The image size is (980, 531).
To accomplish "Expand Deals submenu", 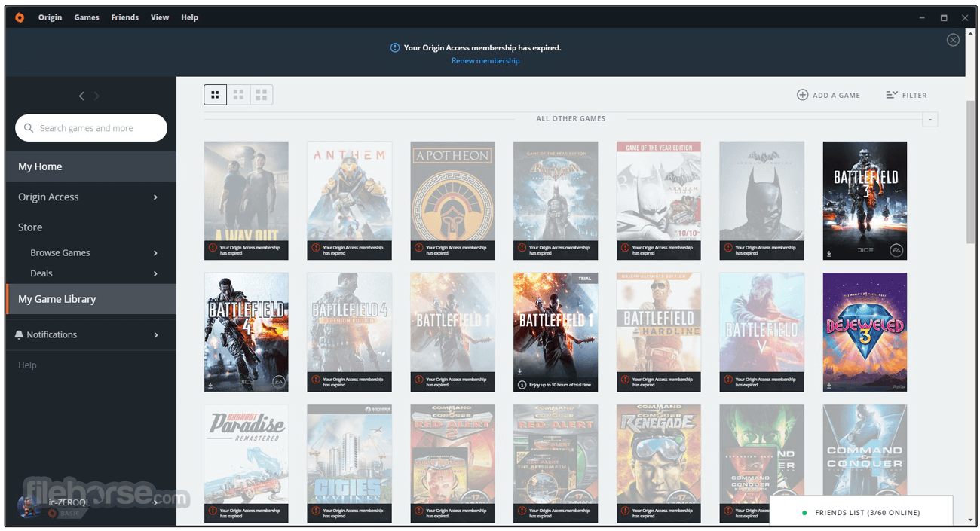I will [155, 273].
